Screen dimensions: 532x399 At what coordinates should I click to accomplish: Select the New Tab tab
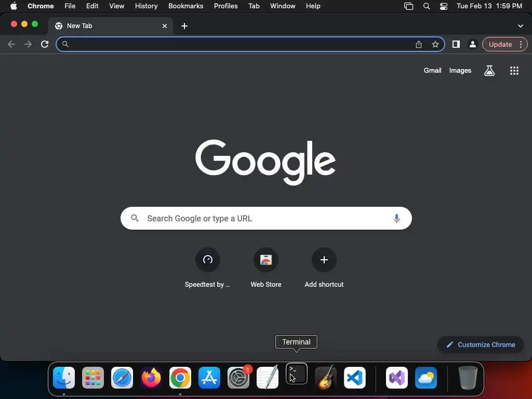[111, 26]
